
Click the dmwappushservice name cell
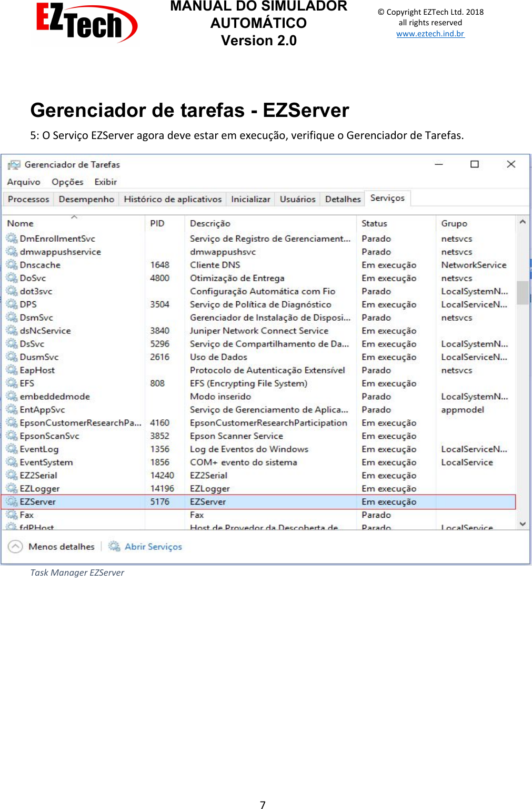[x=60, y=252]
